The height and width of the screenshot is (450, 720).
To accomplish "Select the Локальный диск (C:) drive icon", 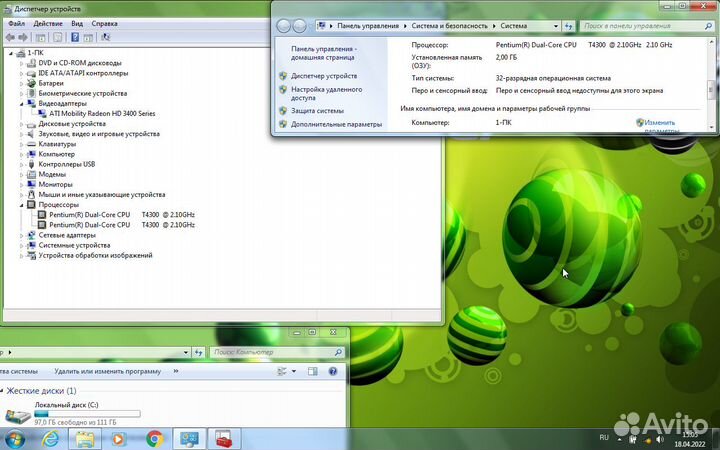I will tap(18, 416).
